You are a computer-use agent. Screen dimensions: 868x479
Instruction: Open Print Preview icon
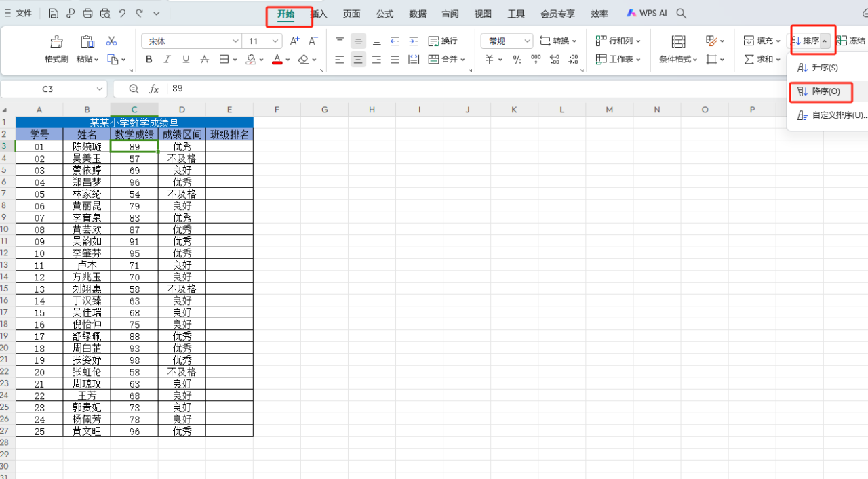pyautogui.click(x=104, y=14)
